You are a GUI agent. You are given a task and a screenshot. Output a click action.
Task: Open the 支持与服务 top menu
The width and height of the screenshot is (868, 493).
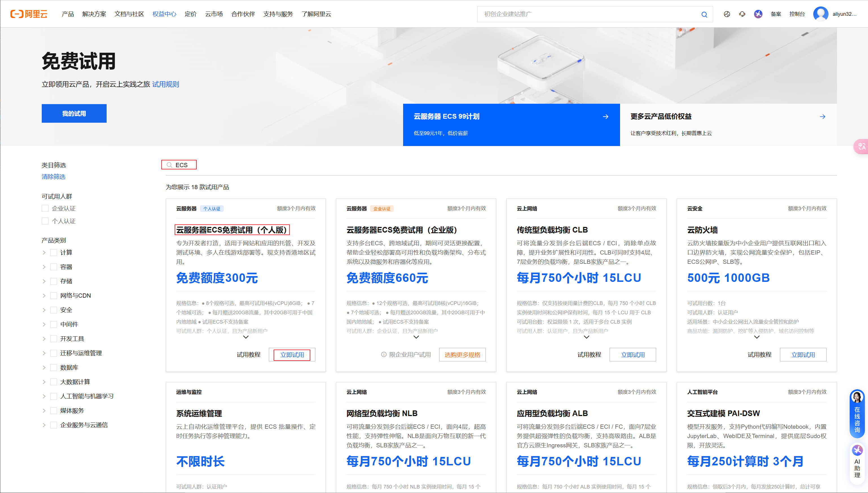[x=278, y=14]
